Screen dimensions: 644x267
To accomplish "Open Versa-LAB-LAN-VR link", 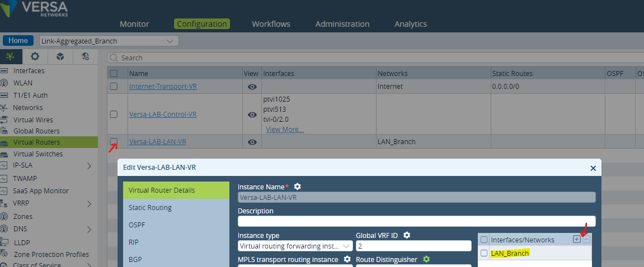I will [158, 142].
